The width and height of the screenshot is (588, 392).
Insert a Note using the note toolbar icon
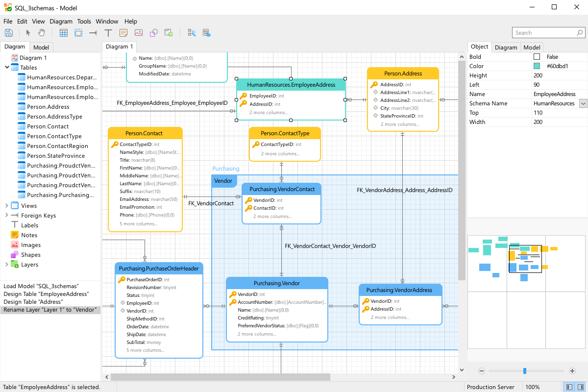[x=123, y=32]
